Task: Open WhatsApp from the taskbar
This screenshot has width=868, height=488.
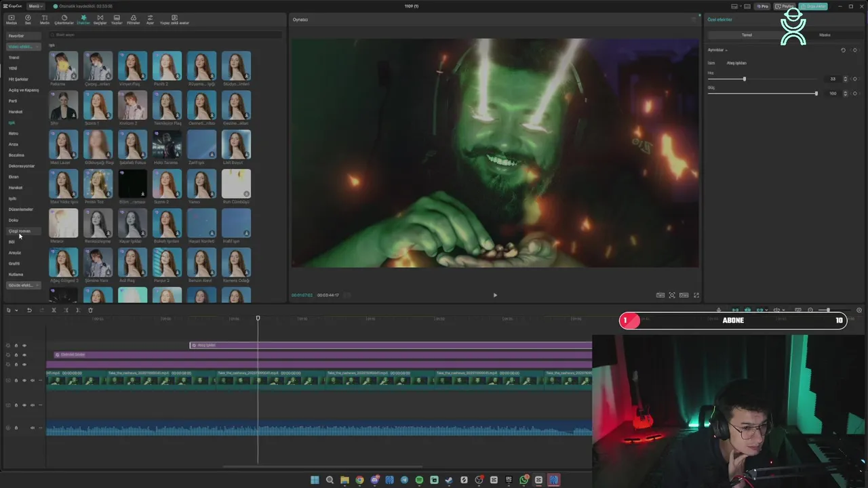Action: coord(524,480)
